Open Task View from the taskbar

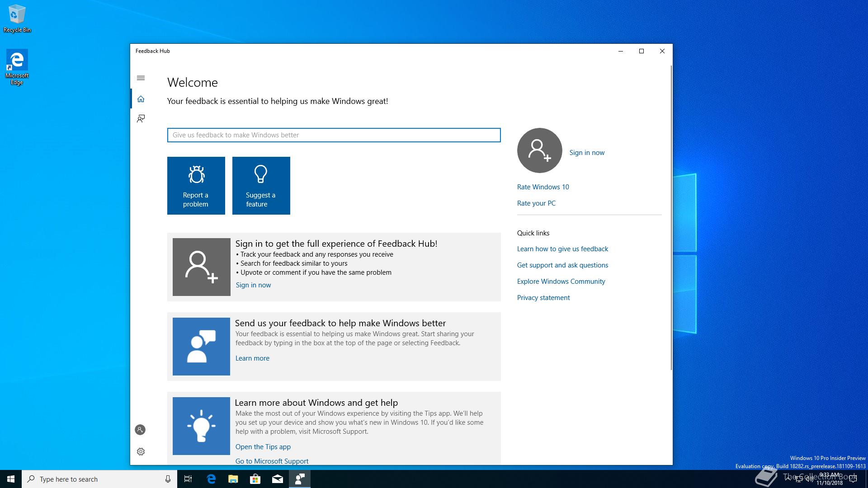coord(188,479)
